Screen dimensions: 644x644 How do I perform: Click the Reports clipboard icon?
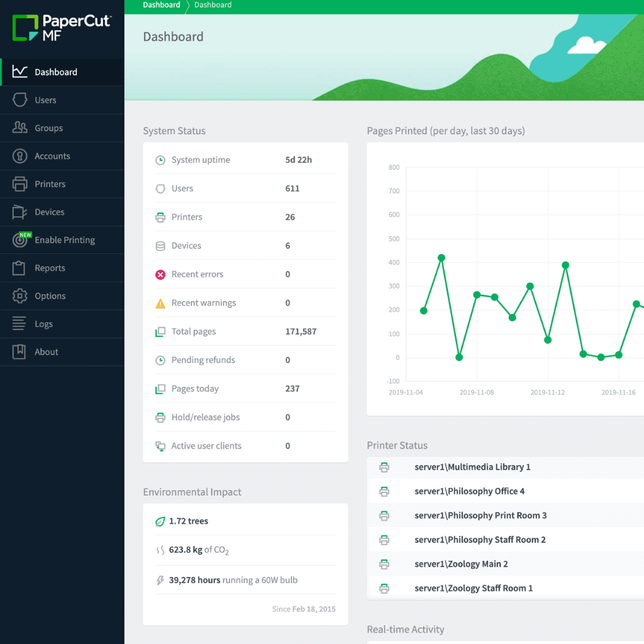20,268
